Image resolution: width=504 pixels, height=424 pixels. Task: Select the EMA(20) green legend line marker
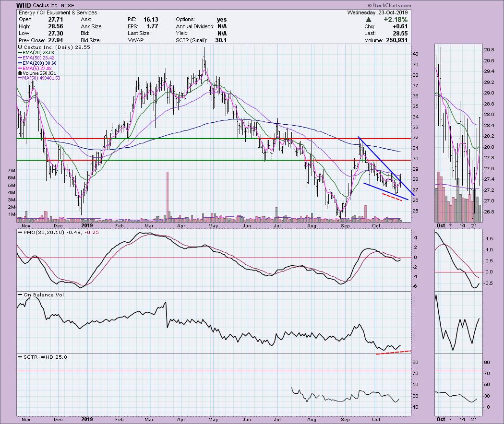pyautogui.click(x=20, y=53)
